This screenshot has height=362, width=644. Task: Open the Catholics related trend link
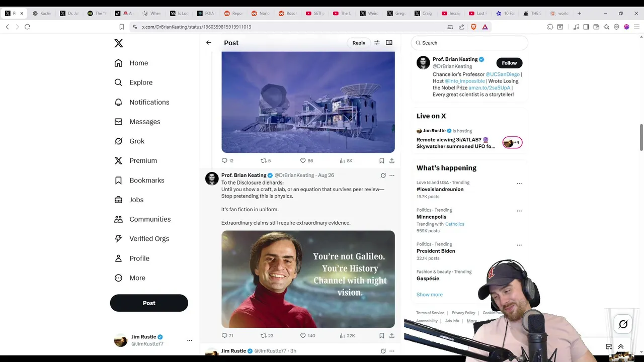(455, 224)
